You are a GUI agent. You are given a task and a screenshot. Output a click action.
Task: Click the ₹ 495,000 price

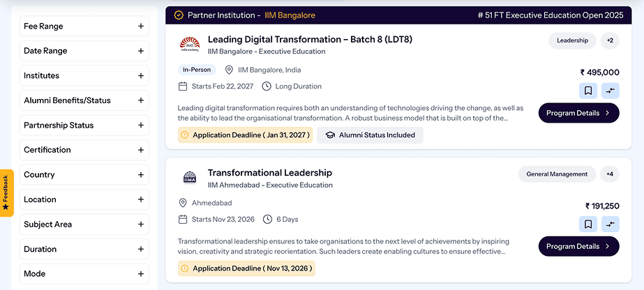tap(599, 72)
